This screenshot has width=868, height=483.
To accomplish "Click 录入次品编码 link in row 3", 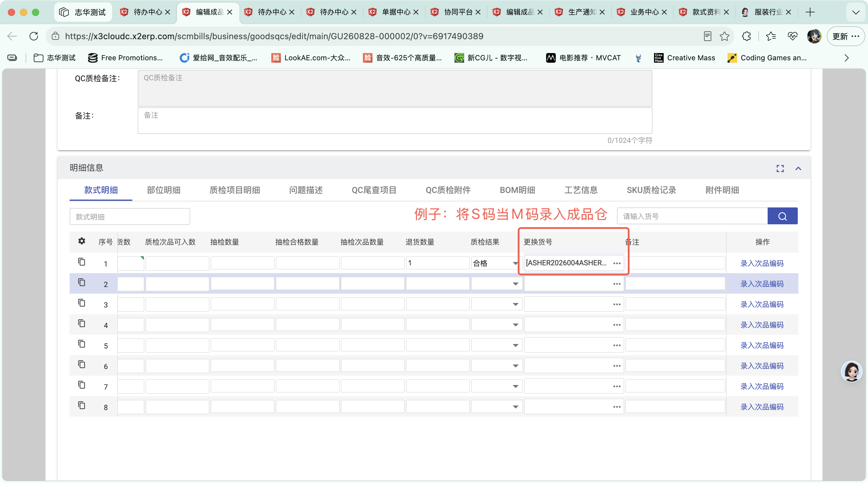I will point(762,304).
